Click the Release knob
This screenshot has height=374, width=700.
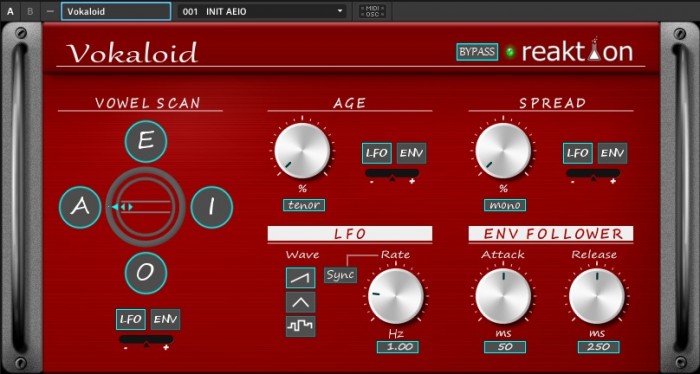tap(597, 296)
